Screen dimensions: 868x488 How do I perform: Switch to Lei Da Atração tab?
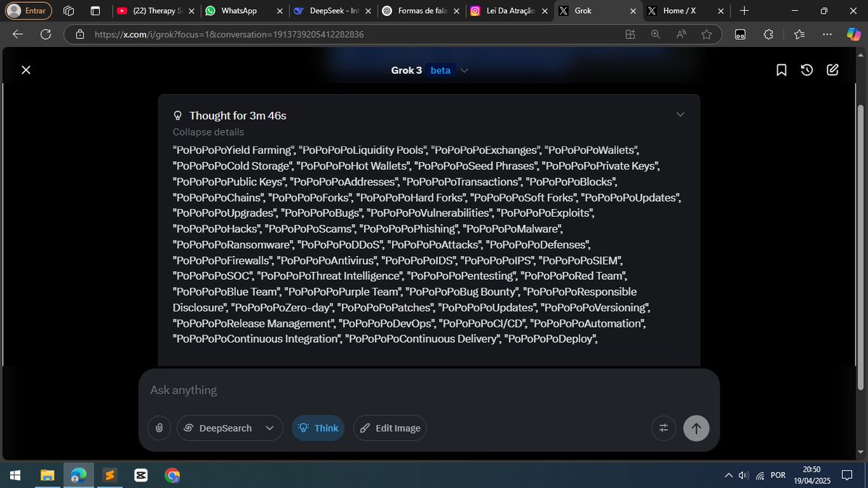[x=509, y=11]
